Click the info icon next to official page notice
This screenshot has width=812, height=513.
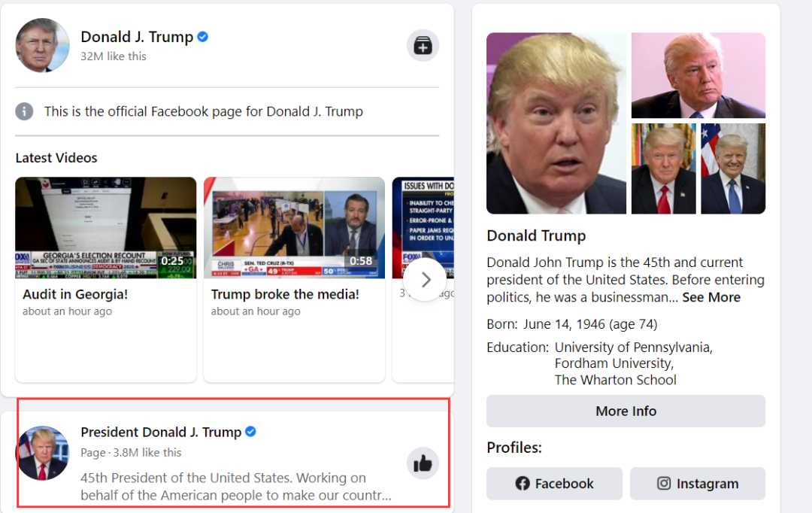tap(24, 111)
